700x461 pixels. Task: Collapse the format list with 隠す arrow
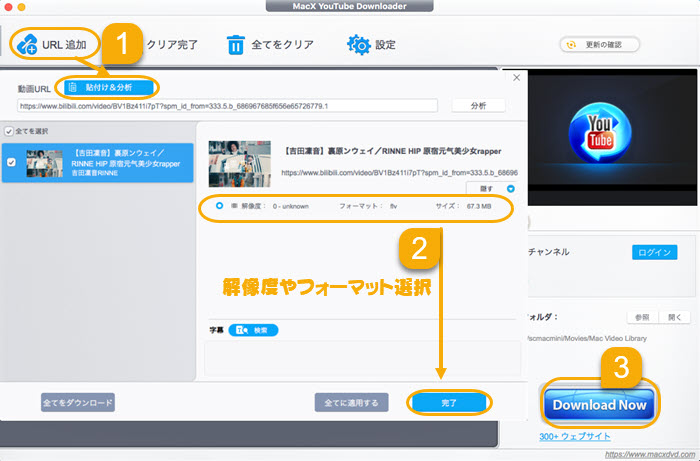pyautogui.click(x=510, y=189)
